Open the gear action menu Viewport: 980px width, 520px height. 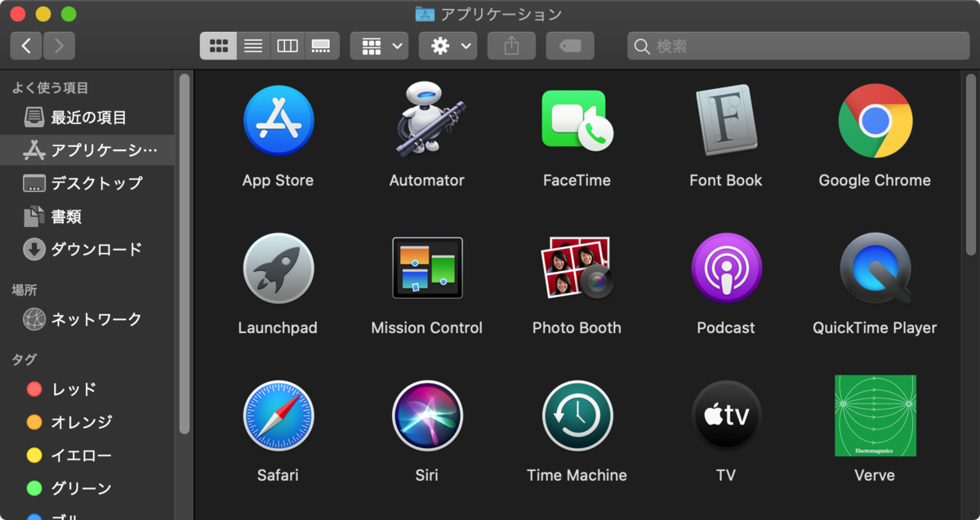point(448,46)
